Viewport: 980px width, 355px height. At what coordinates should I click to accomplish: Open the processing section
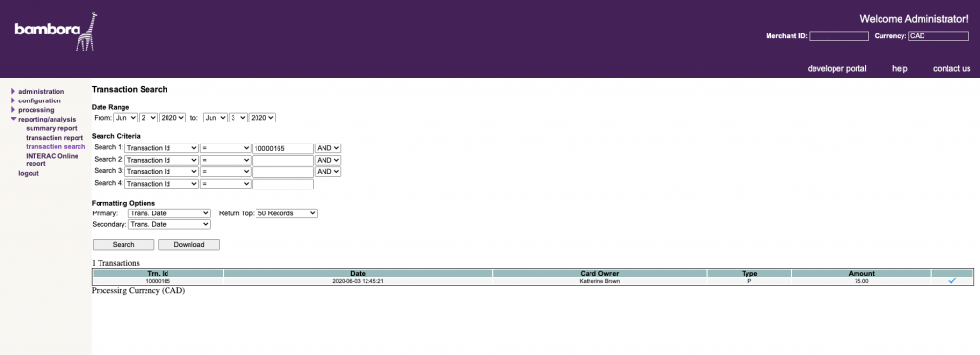point(35,110)
